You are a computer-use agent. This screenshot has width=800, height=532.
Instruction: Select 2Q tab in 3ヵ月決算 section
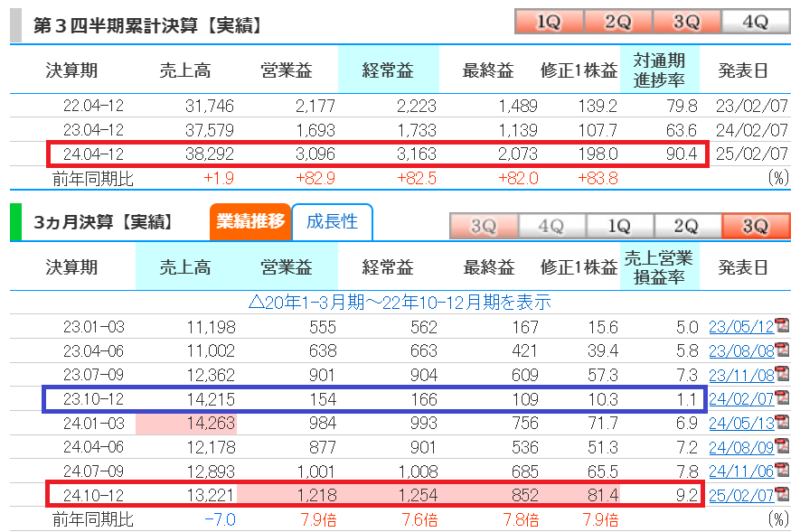(687, 226)
